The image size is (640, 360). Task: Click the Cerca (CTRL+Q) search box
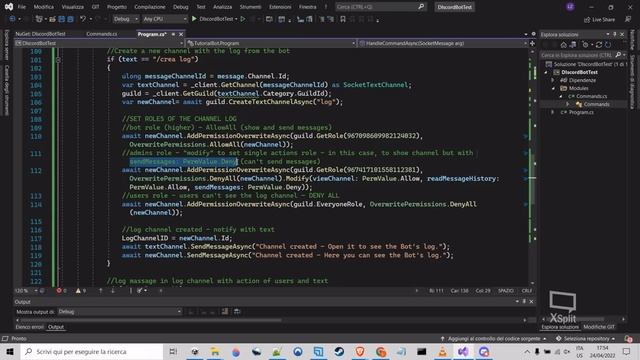pyautogui.click(x=380, y=7)
